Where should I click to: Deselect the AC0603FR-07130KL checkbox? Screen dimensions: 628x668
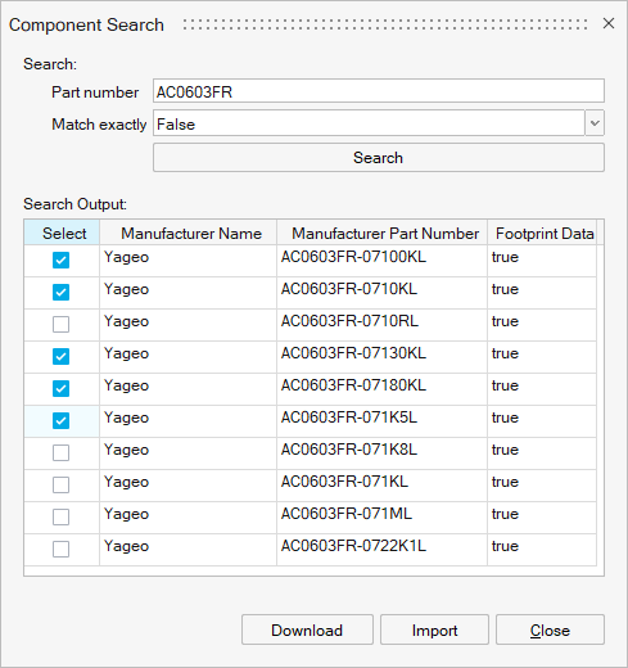[61, 356]
